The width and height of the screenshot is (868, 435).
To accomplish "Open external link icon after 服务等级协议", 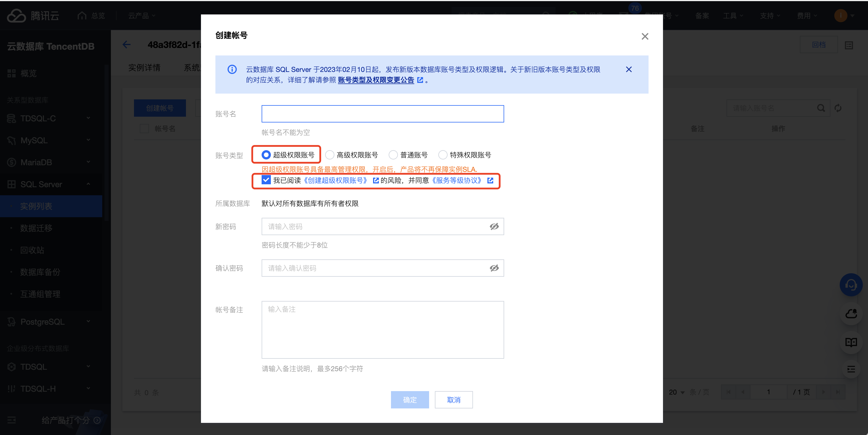I will 490,181.
